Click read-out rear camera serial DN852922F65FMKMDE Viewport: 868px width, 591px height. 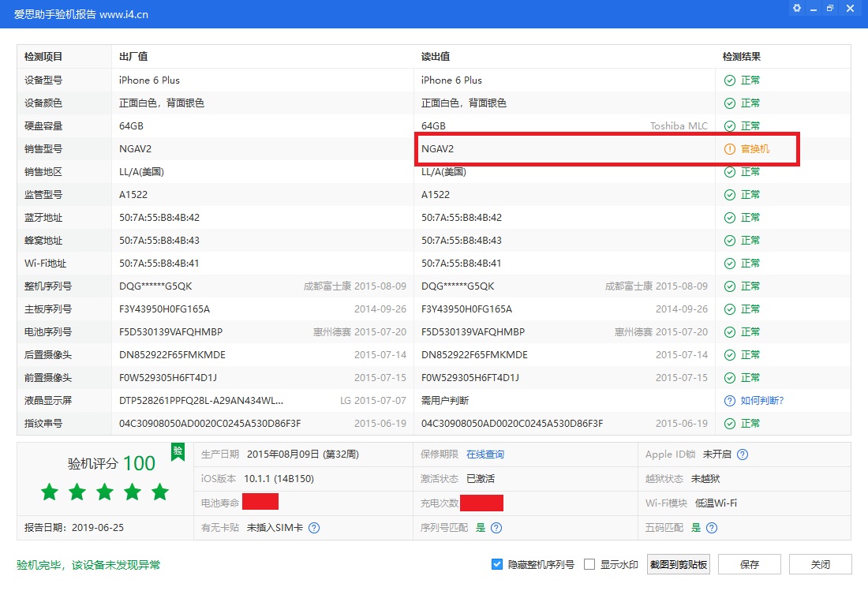click(474, 355)
